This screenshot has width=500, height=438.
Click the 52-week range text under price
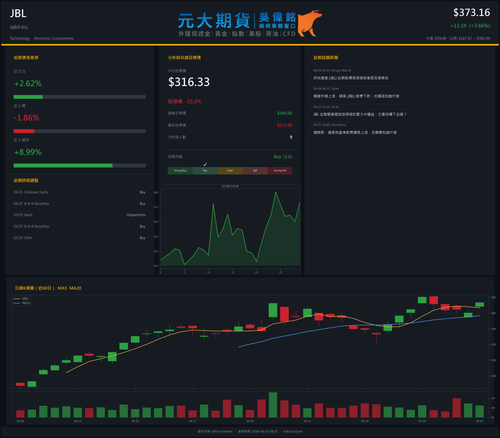[469, 38]
